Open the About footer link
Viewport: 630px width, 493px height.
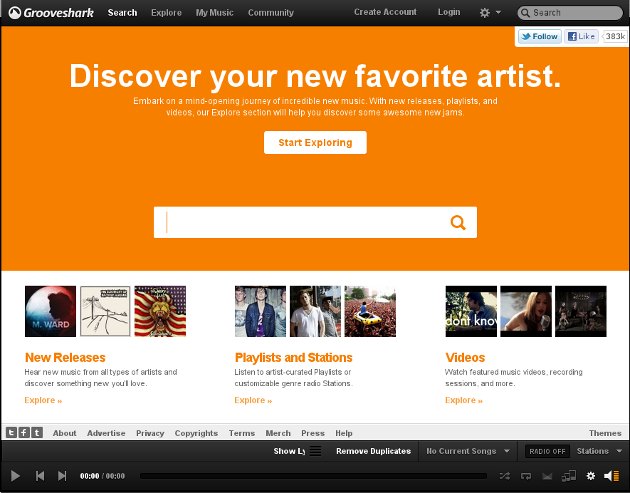pos(64,433)
